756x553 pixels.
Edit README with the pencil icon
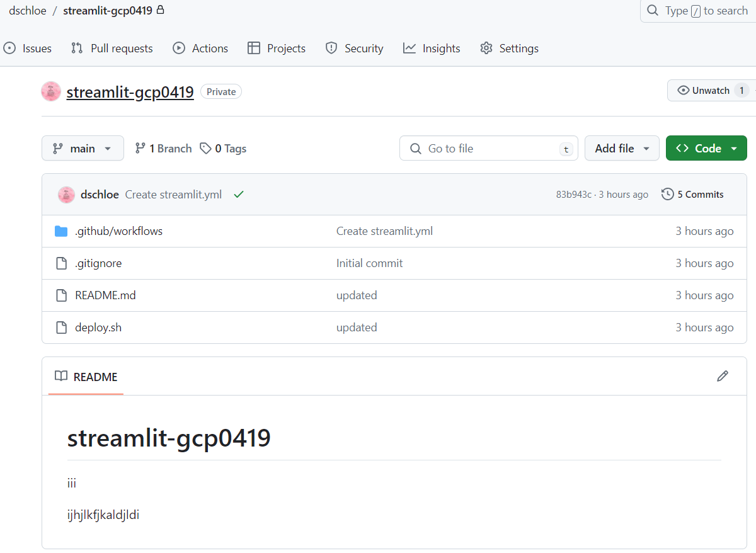(x=723, y=376)
